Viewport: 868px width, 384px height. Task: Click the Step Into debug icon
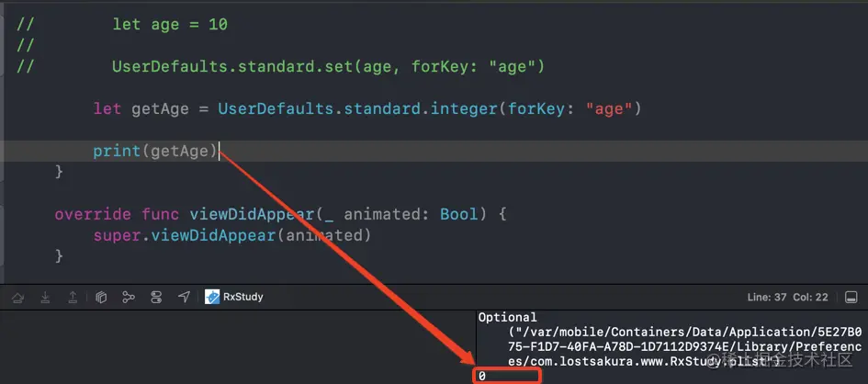(x=45, y=298)
